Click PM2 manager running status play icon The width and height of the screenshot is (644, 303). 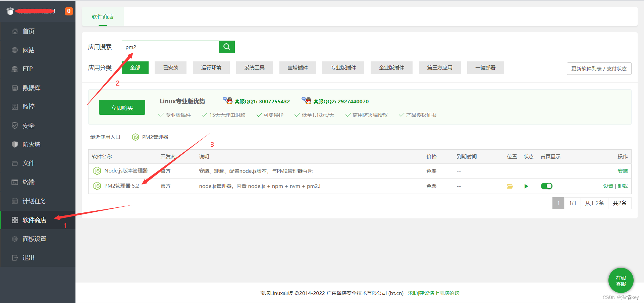tap(526, 186)
